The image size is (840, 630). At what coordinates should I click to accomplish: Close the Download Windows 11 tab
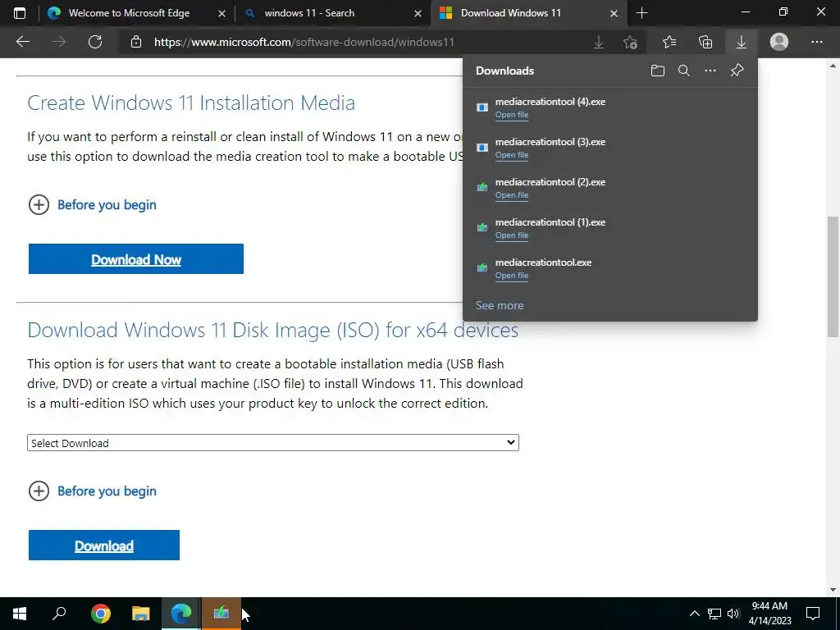point(614,13)
